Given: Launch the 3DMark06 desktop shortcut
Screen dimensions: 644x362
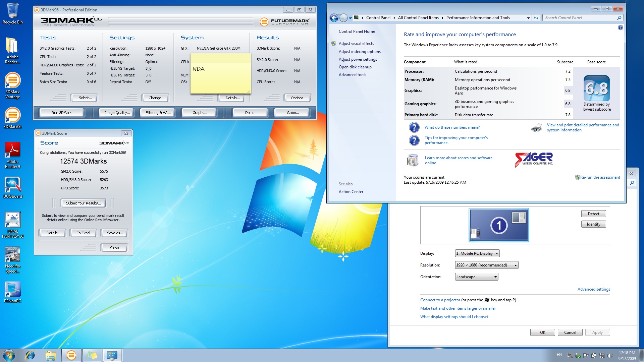Looking at the screenshot, I should tap(12, 118).
